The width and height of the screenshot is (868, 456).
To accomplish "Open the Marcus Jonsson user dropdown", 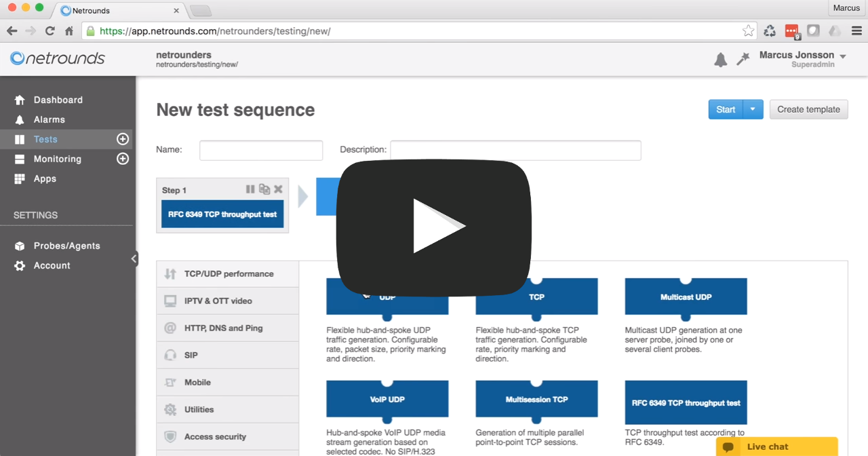I will click(x=803, y=59).
